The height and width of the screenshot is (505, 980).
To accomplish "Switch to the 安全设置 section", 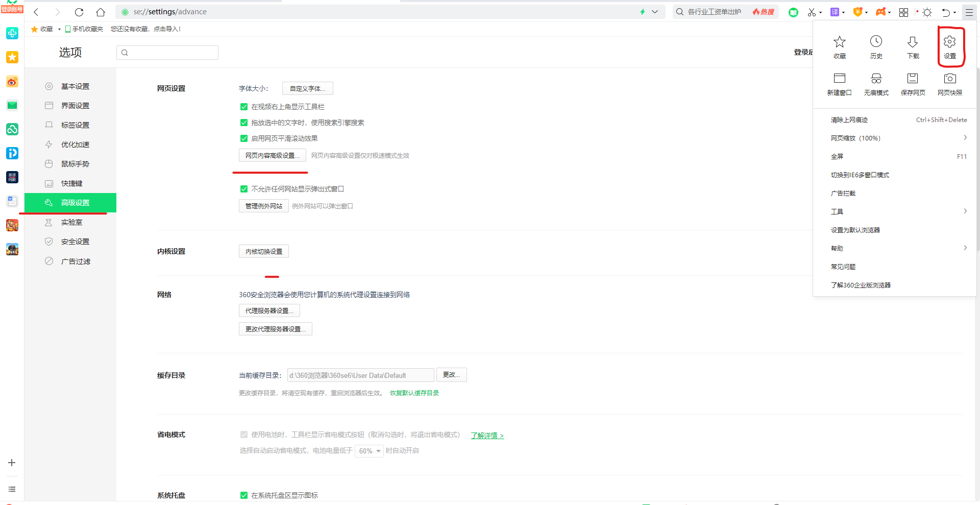I will coord(75,241).
